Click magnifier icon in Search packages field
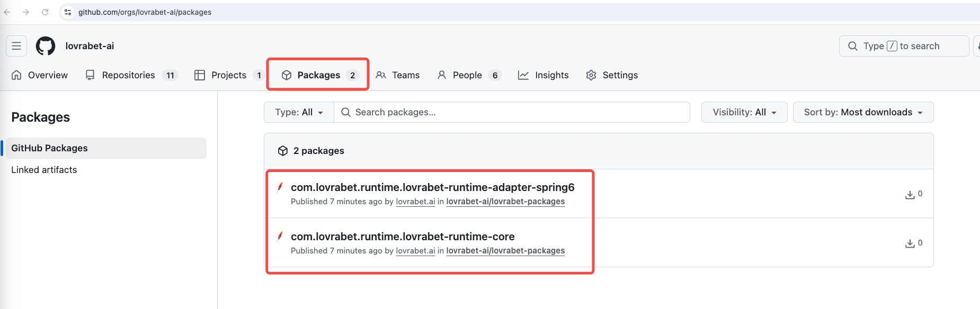Screen dimensions: 980x309 coord(346,112)
